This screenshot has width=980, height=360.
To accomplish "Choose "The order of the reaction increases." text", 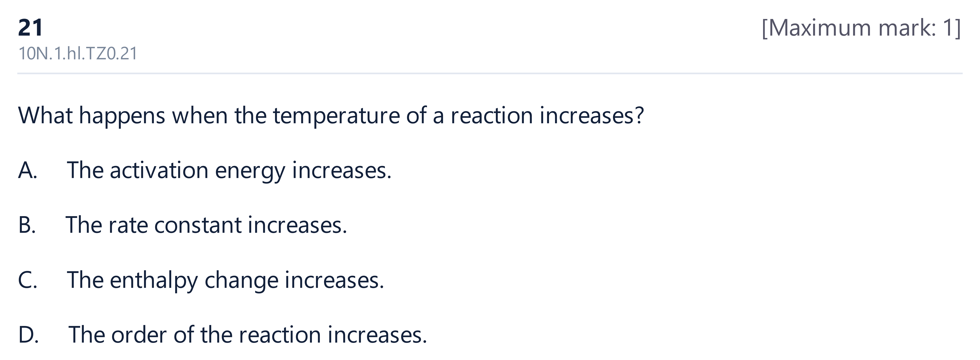I will 248,335.
